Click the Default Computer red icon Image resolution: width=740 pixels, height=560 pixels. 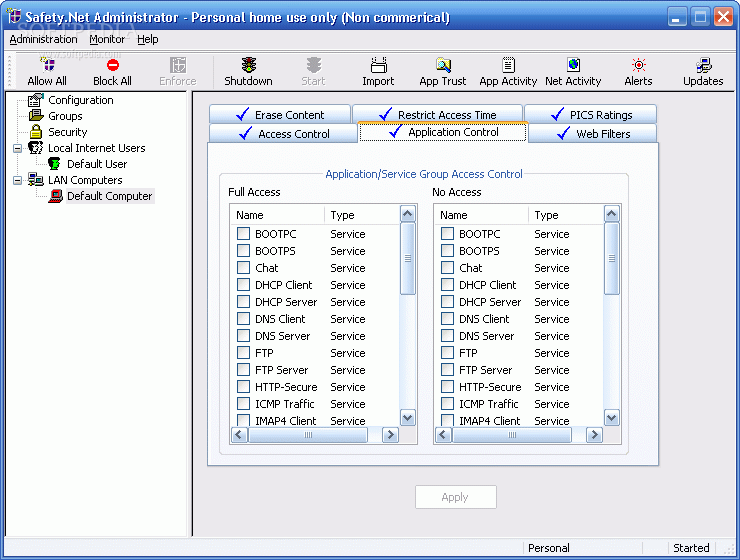(x=55, y=196)
